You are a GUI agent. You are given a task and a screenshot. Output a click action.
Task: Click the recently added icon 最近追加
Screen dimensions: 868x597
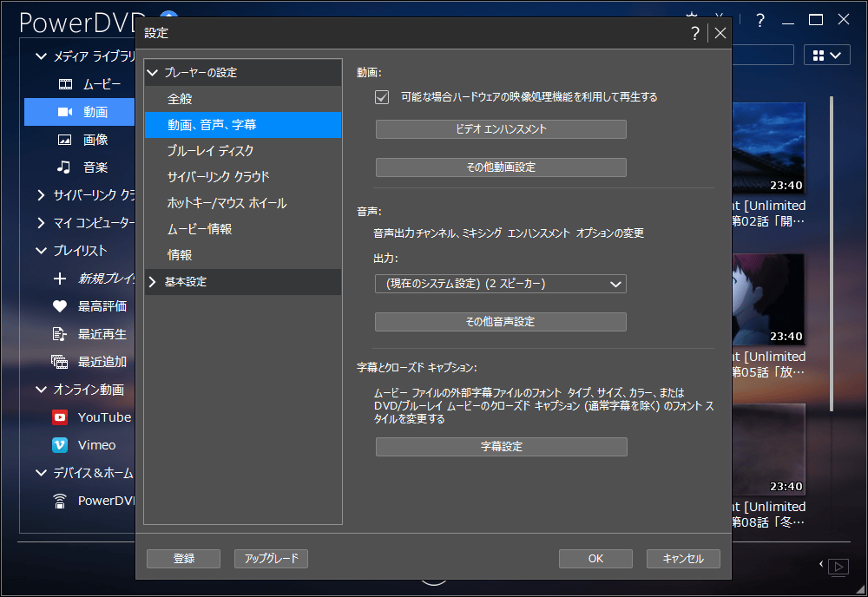pyautogui.click(x=59, y=361)
